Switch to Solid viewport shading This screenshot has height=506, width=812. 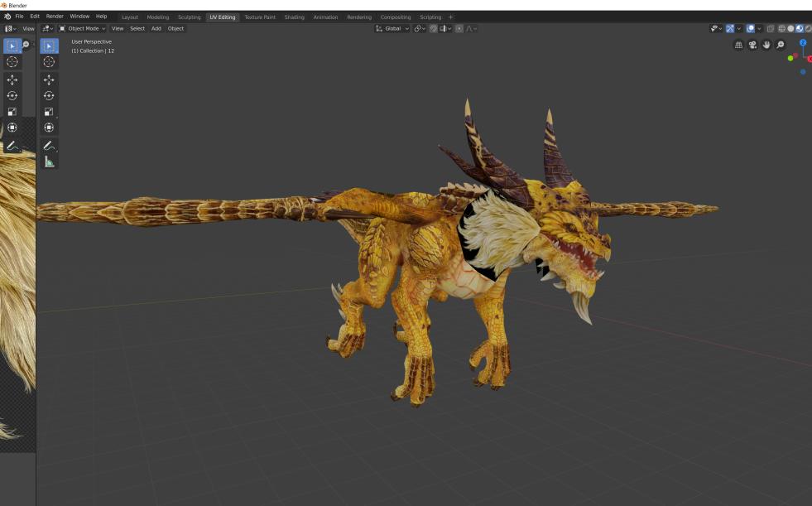click(790, 29)
